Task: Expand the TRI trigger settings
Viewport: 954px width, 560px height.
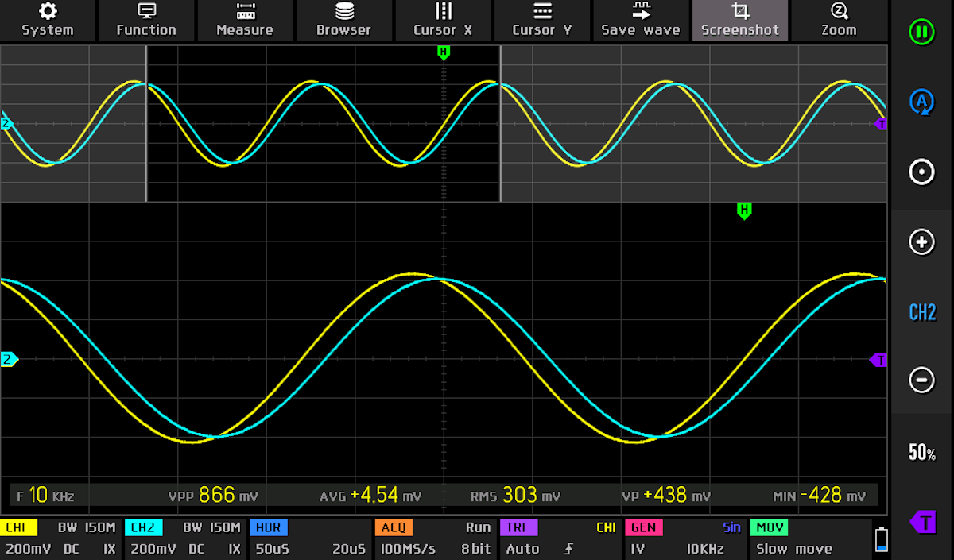Action: tap(559, 539)
